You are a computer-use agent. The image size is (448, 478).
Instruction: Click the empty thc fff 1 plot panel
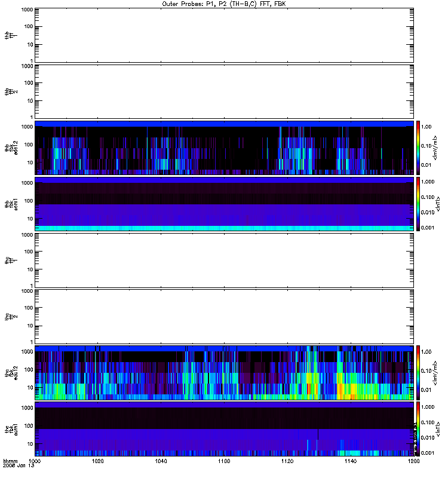[x=224, y=261]
